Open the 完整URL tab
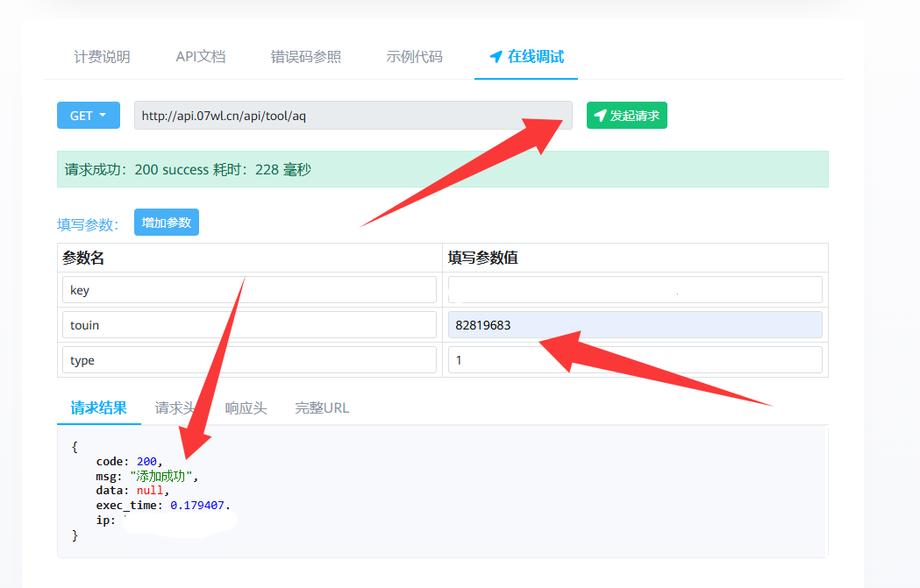Image resolution: width=920 pixels, height=588 pixels. point(322,408)
